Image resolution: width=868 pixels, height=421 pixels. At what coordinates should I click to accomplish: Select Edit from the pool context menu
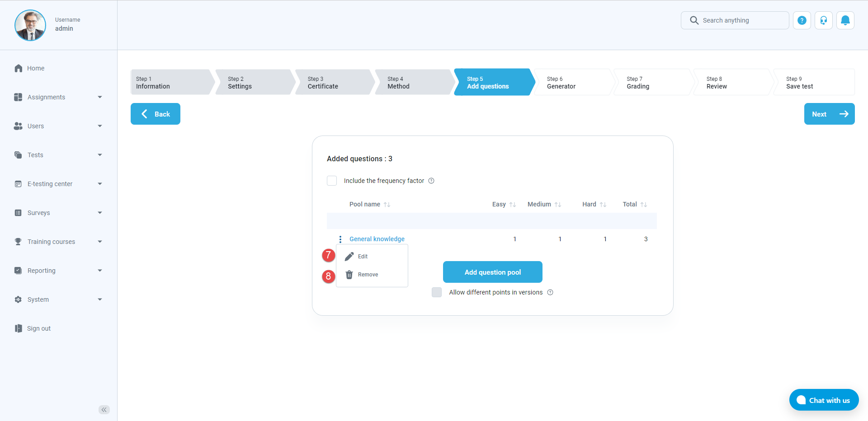tap(363, 257)
